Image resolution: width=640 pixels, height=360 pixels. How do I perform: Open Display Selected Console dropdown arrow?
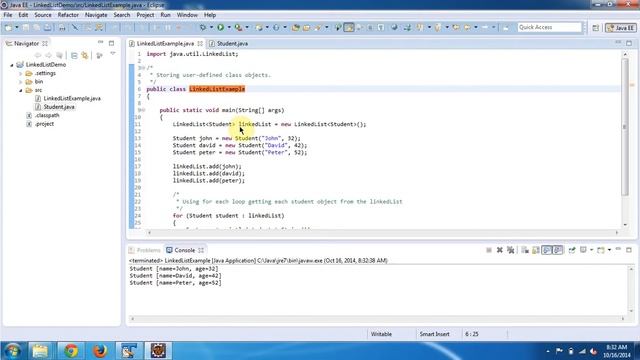[x=592, y=250]
